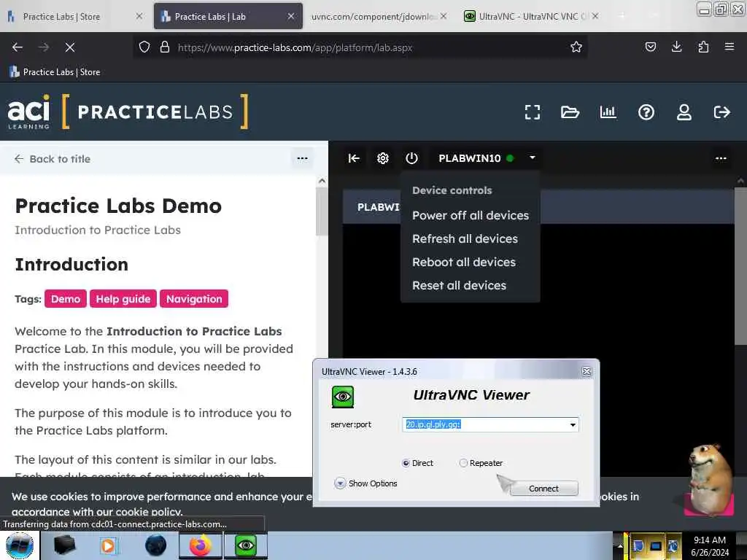Expand Show Options in UltraVNC Viewer

(x=365, y=483)
